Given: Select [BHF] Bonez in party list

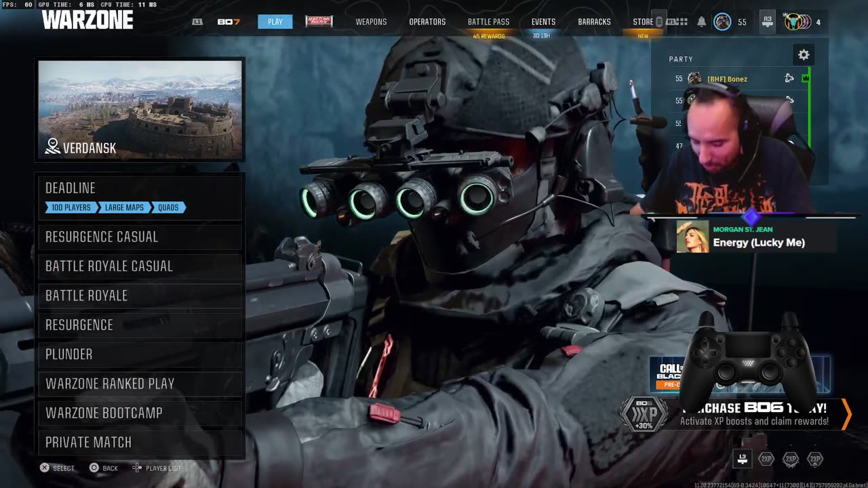Looking at the screenshot, I should point(727,79).
